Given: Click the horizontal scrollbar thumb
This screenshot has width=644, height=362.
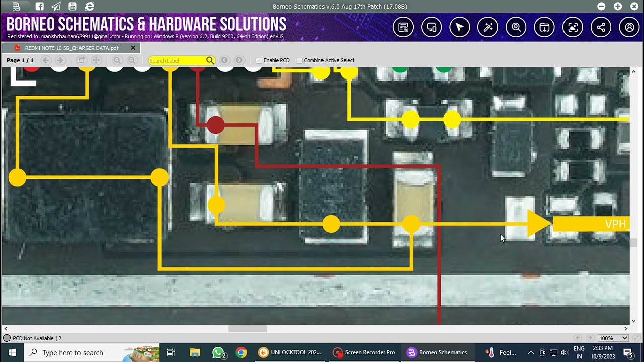Looking at the screenshot, I should click(248, 329).
